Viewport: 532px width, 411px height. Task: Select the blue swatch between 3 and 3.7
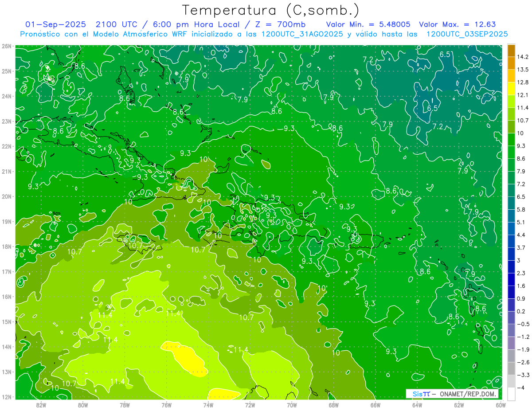(x=511, y=254)
